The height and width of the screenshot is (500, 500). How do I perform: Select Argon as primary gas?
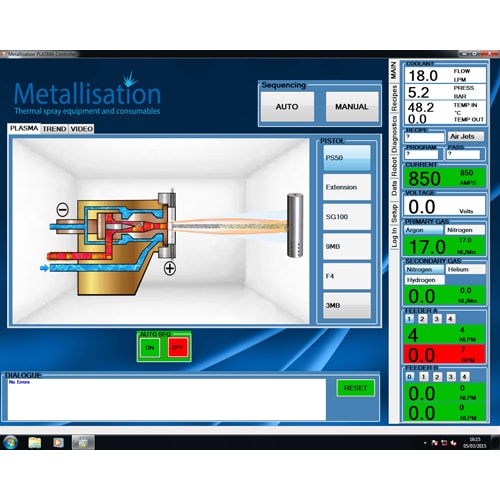click(x=423, y=230)
